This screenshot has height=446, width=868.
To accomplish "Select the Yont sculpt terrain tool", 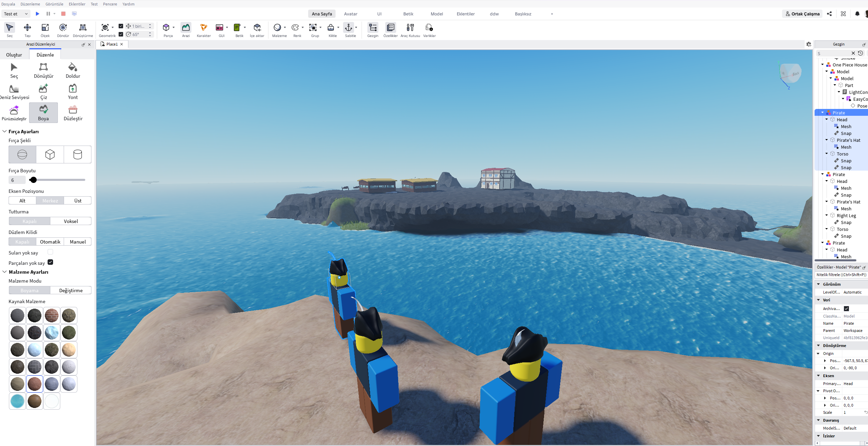I will [73, 92].
